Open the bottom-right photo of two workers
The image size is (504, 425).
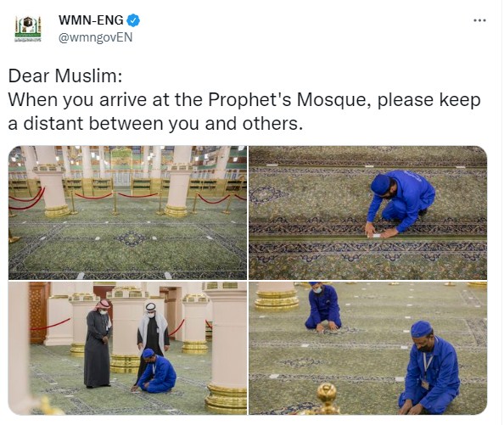pos(368,348)
